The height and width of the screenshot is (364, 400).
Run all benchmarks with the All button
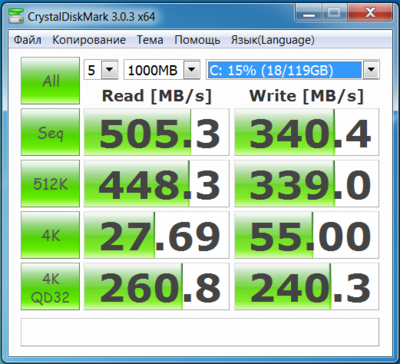point(50,81)
